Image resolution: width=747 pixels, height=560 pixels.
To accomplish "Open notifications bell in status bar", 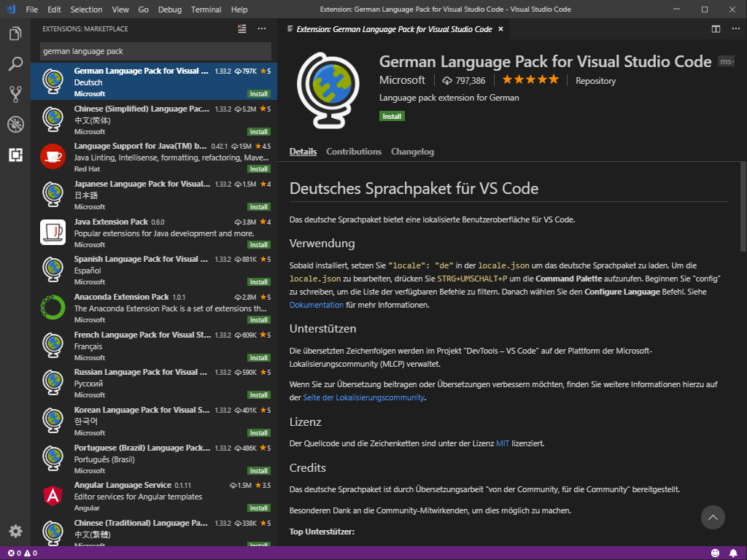I will click(733, 553).
